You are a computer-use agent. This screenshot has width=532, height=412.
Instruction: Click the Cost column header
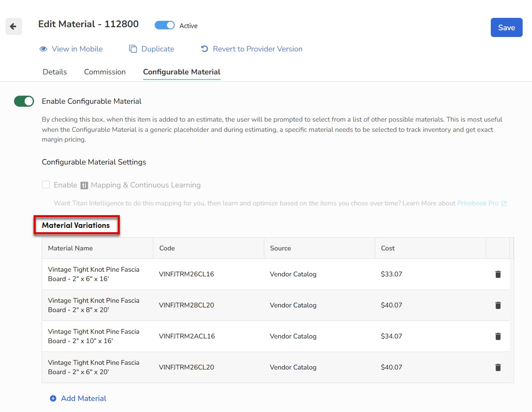click(x=388, y=248)
